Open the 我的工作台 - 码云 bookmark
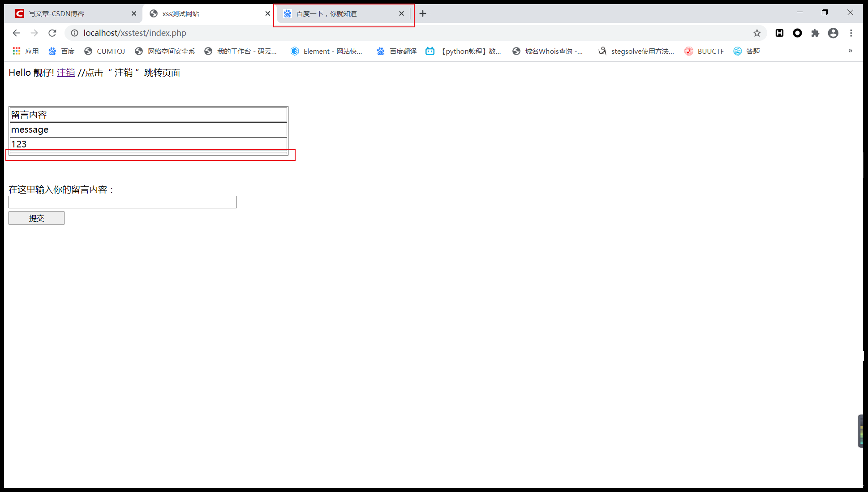868x492 pixels. (241, 52)
